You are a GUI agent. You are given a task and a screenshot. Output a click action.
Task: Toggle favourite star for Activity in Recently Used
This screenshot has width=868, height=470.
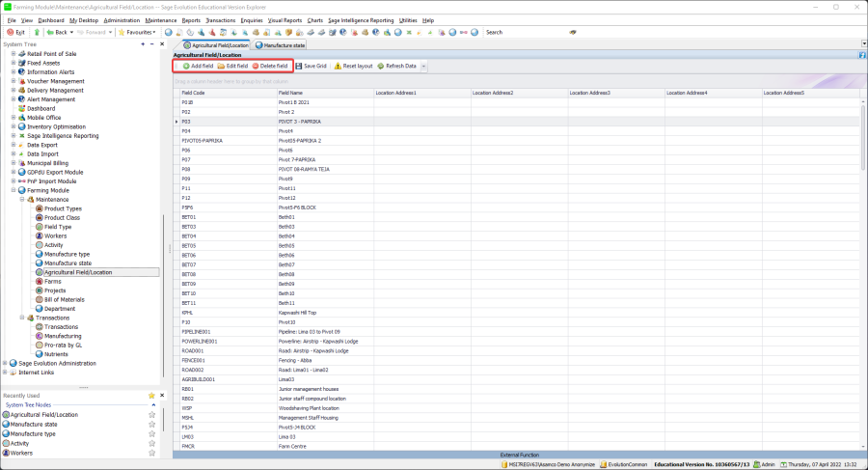[151, 444]
